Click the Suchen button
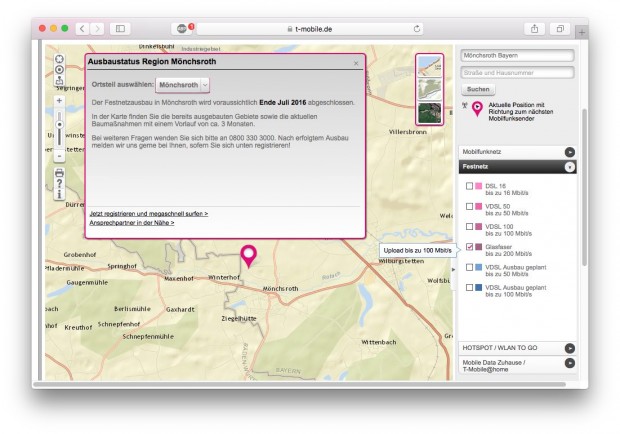The width and height of the screenshot is (620, 434). pyautogui.click(x=478, y=89)
